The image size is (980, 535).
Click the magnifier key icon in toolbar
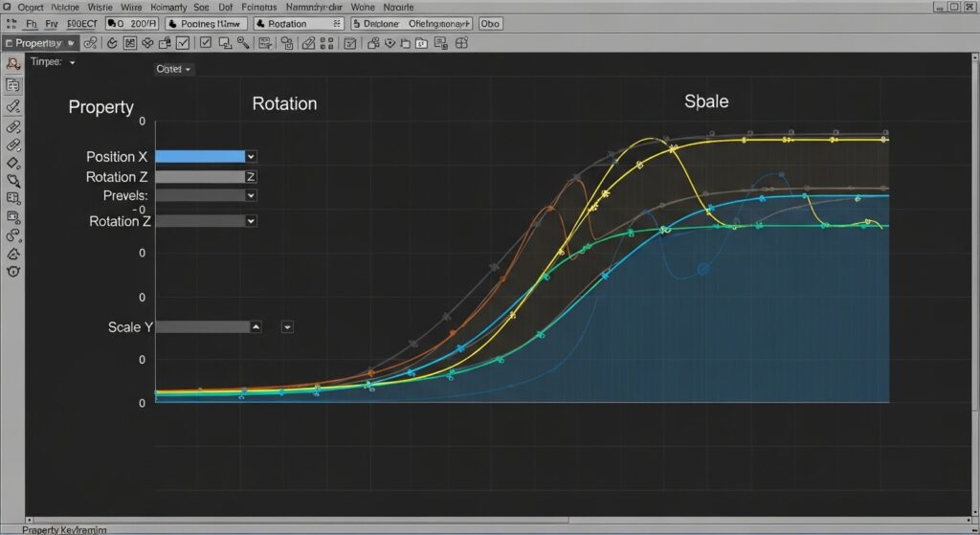(244, 43)
